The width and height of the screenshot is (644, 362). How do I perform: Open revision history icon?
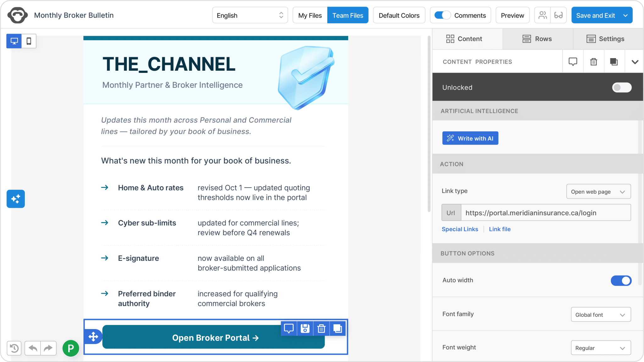[x=14, y=348]
